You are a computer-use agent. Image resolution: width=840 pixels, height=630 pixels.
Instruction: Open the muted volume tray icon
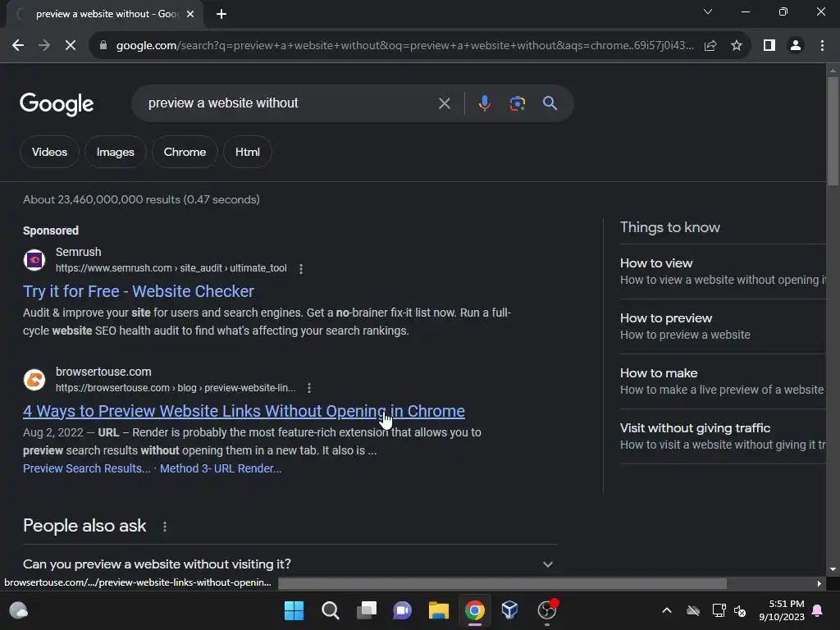tap(741, 610)
